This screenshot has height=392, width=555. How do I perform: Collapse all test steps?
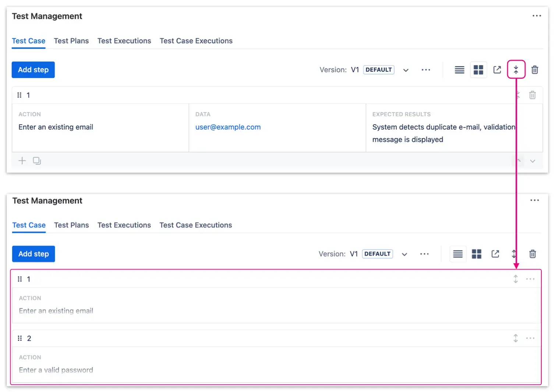[516, 70]
